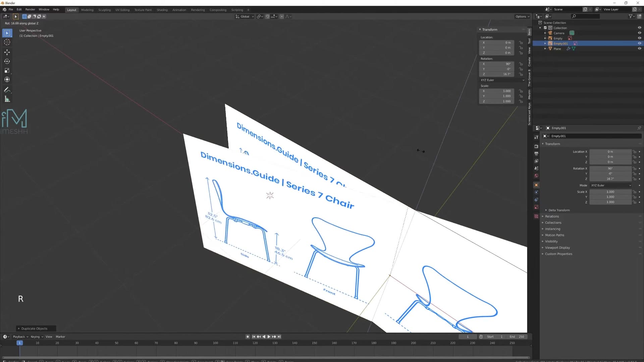The image size is (644, 362).
Task: Open the Texture properties tab
Action: coord(536,216)
